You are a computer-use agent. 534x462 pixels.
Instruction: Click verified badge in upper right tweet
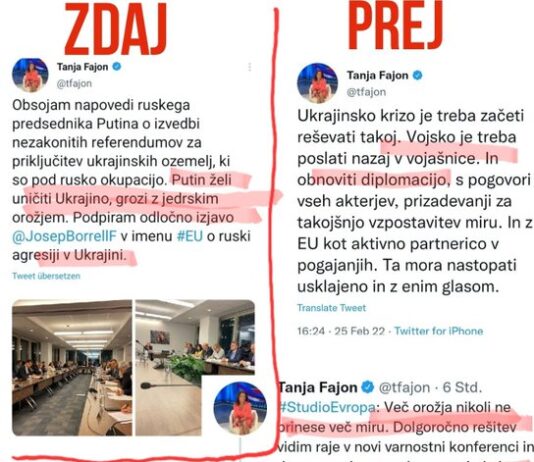click(x=418, y=75)
